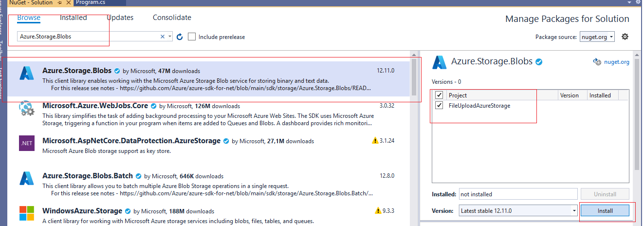The image size is (644, 226).
Task: Click the Install button
Action: point(605,211)
